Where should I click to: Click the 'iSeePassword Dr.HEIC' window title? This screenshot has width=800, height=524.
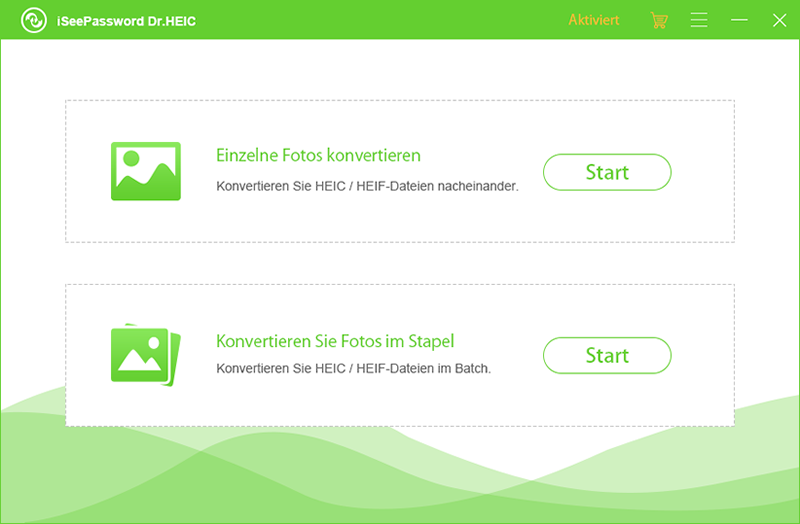click(x=126, y=21)
